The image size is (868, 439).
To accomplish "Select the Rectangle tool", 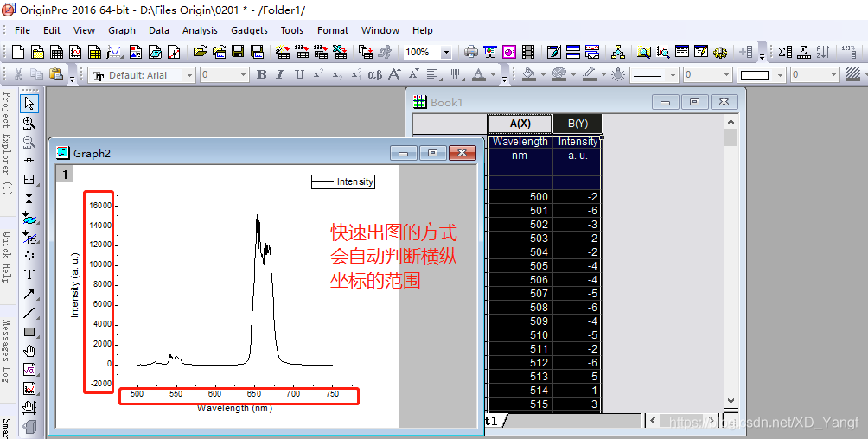I will coord(29,332).
